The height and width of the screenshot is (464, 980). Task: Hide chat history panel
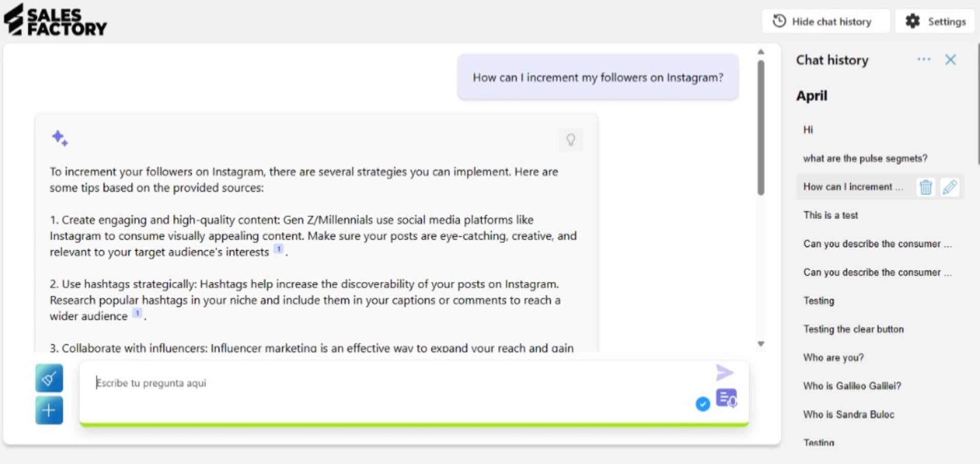click(x=825, y=21)
